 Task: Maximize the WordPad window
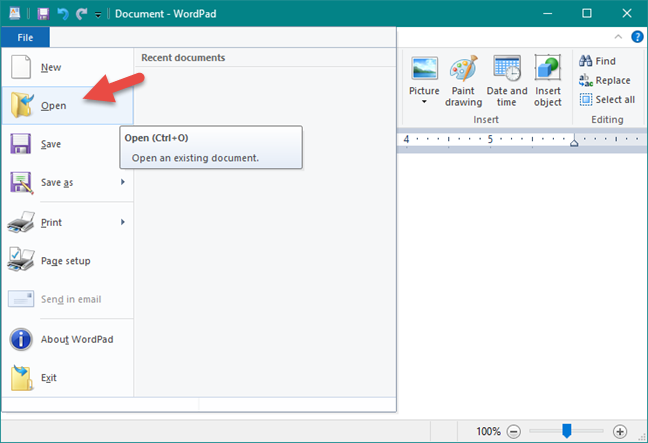(x=587, y=14)
